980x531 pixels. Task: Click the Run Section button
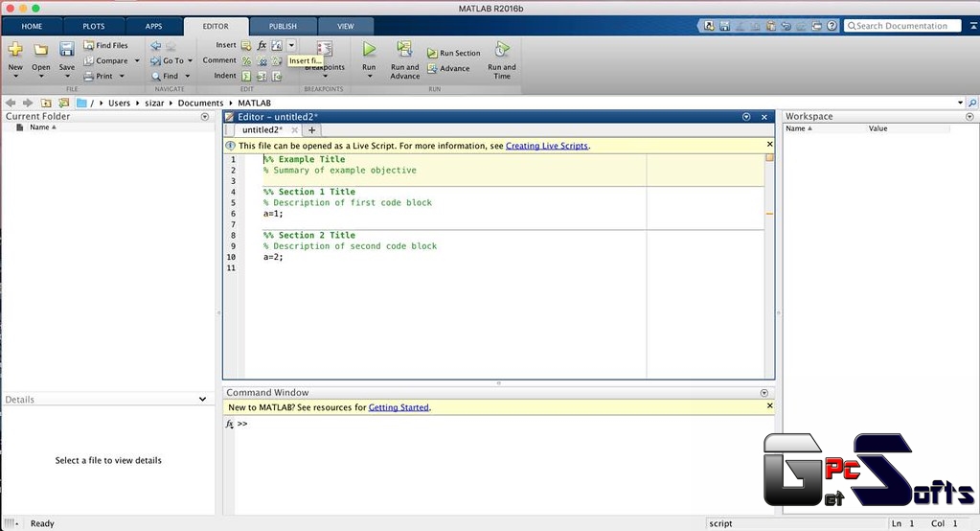[x=454, y=53]
